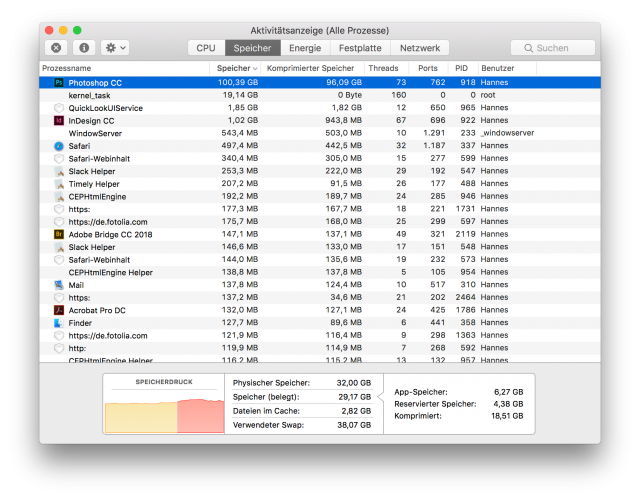Switch to the Festplatte tab
Screen dimensions: 640x500
pos(360,48)
